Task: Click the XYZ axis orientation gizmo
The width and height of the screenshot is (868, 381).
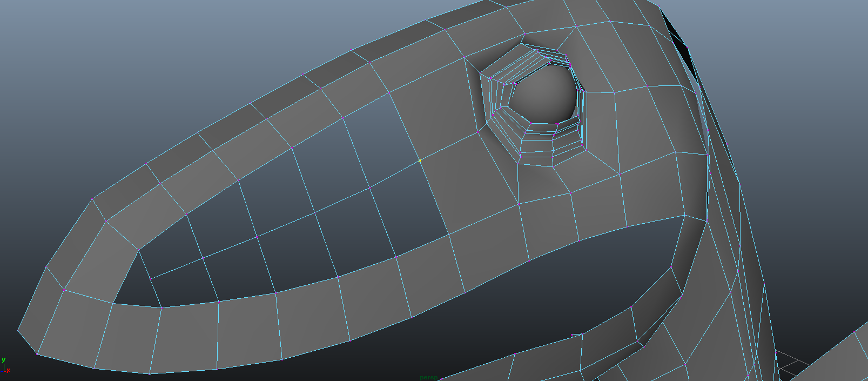Action: (x=5, y=365)
